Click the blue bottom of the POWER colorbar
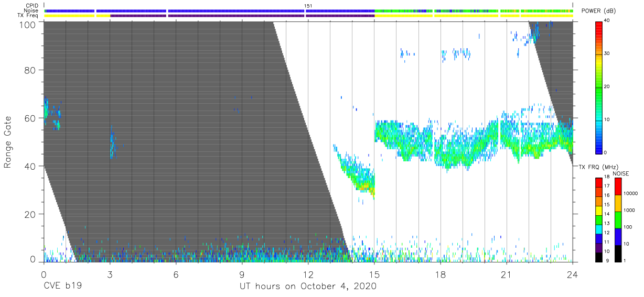 coord(599,146)
